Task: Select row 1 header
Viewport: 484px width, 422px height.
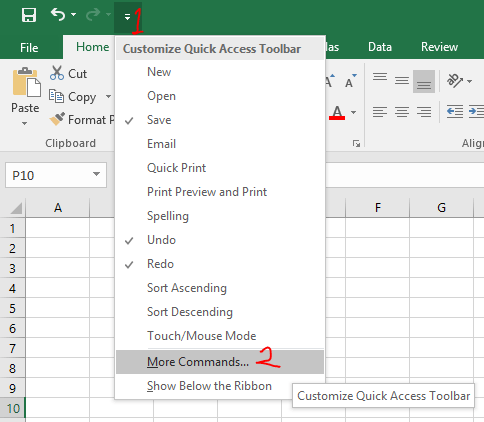Action: [x=12, y=228]
